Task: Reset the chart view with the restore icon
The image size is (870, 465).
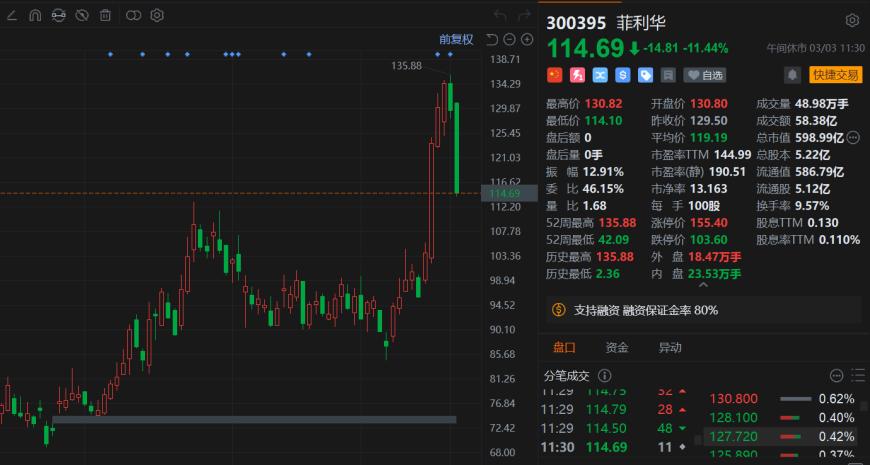Action: point(491,39)
